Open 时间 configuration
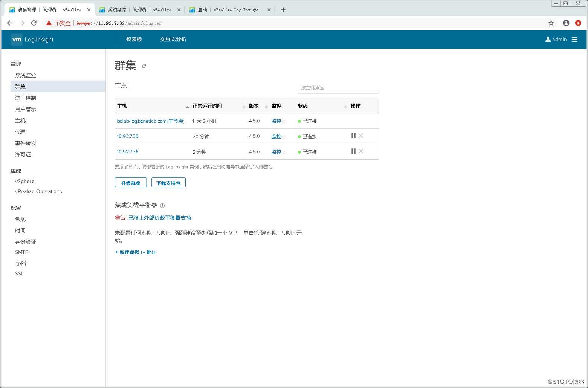Viewport: 588px width, 388px height. pyautogui.click(x=20, y=231)
